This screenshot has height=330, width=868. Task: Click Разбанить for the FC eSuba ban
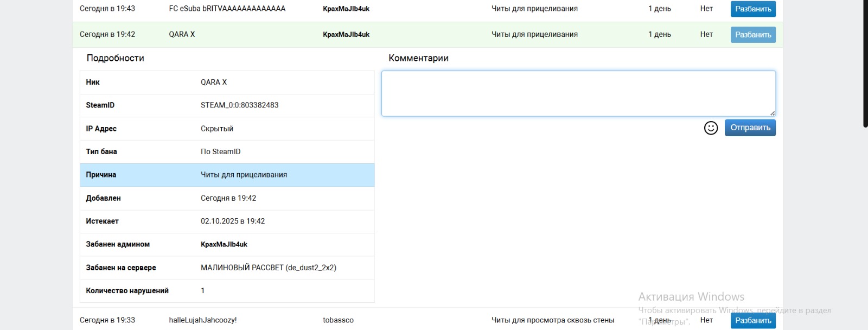tap(753, 9)
